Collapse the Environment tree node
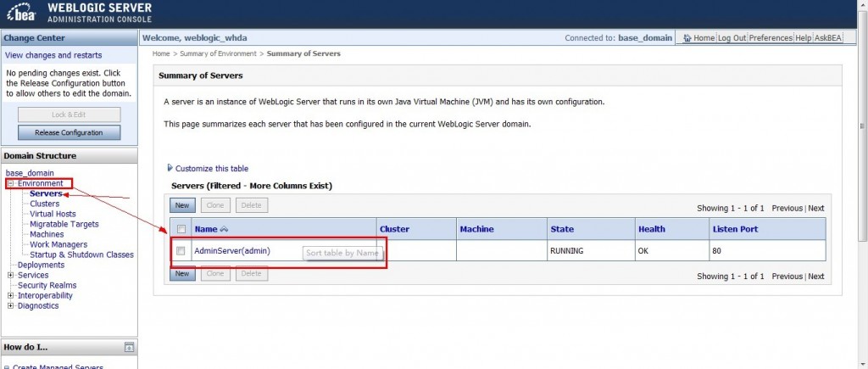The height and width of the screenshot is (369, 868). point(10,183)
